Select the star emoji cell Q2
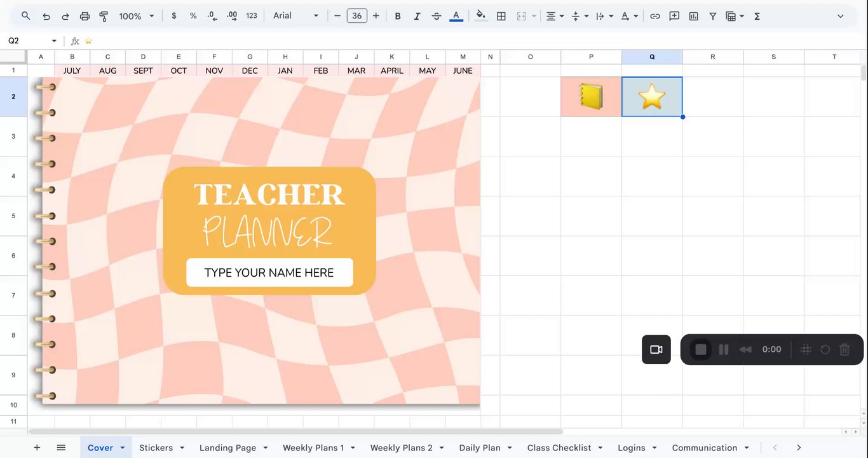This screenshot has width=868, height=458. (652, 97)
